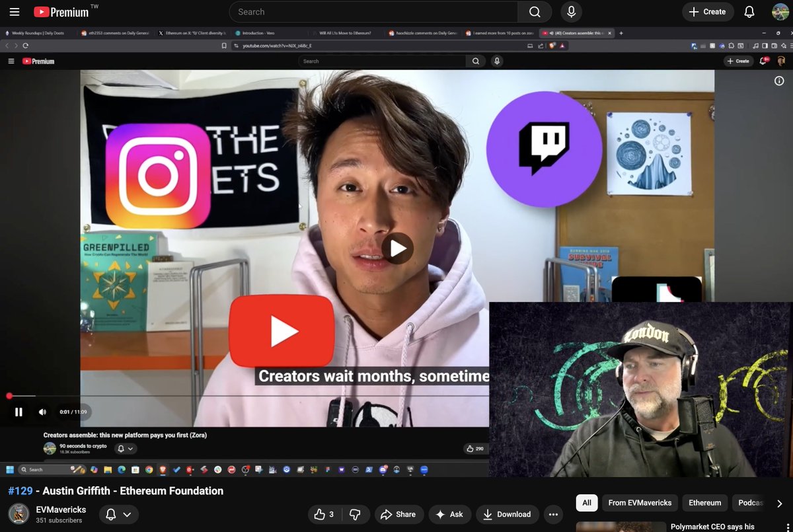Viewport: 793px width, 532px height.
Task: Select the All filter chip
Action: pyautogui.click(x=587, y=503)
